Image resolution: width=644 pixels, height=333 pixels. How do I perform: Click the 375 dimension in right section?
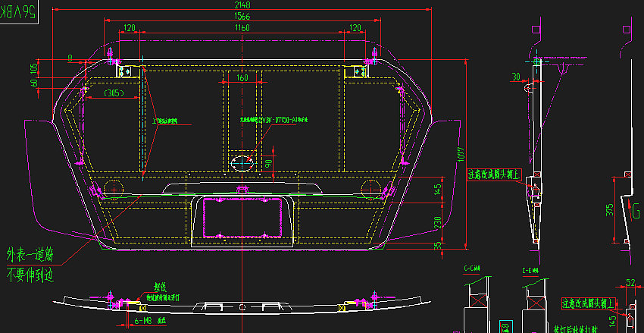610,210
